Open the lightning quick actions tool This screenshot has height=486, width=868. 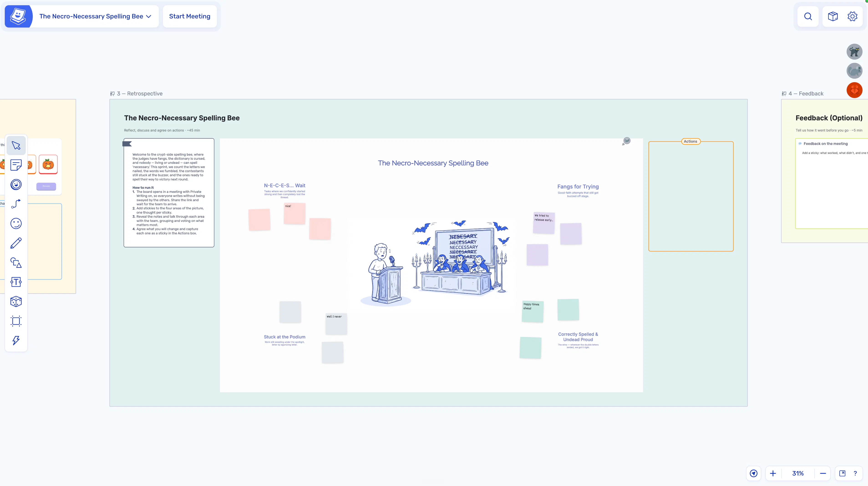[x=16, y=340]
